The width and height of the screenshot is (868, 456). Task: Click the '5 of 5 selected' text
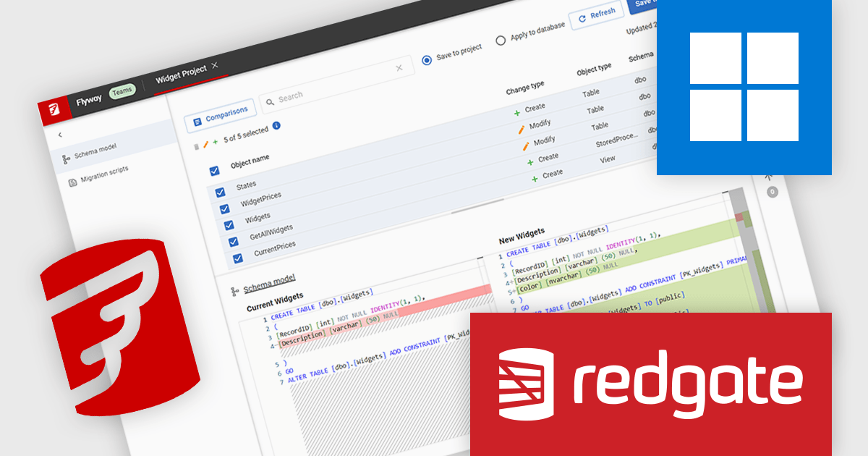[x=246, y=134]
